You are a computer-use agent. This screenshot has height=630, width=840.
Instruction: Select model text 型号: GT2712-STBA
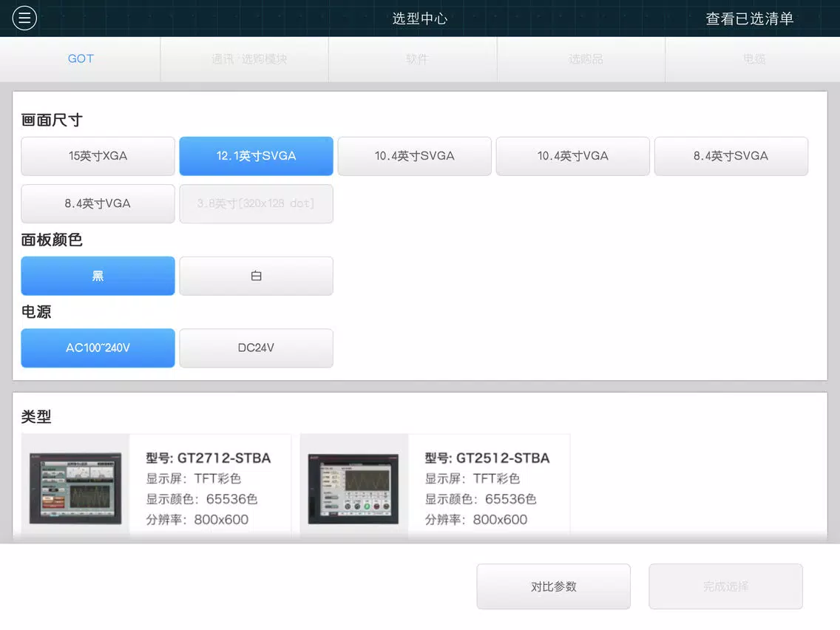(x=209, y=458)
